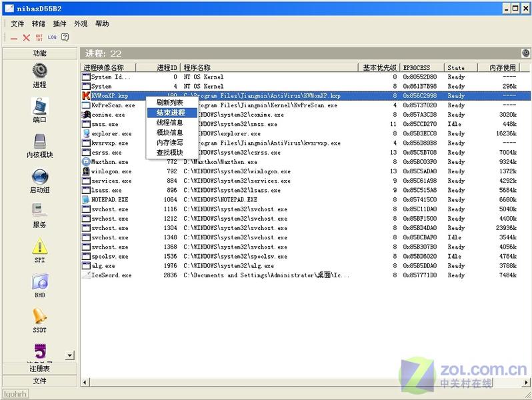Open the SPI warning icon
The height and width of the screenshot is (400, 532).
pos(40,246)
